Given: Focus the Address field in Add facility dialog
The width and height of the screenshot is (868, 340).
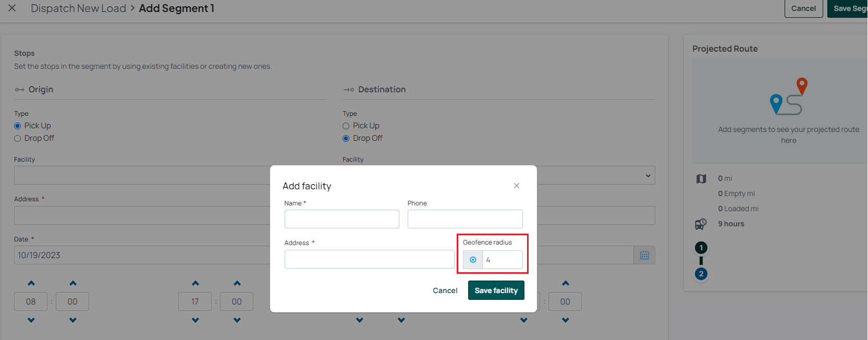Looking at the screenshot, I should tap(370, 259).
